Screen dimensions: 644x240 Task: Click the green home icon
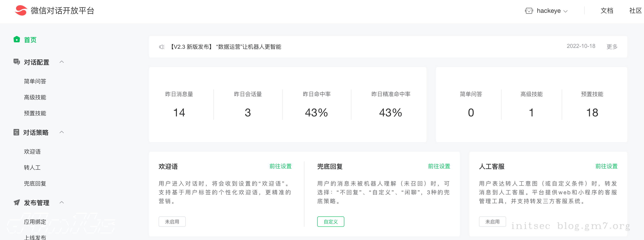coord(17,40)
